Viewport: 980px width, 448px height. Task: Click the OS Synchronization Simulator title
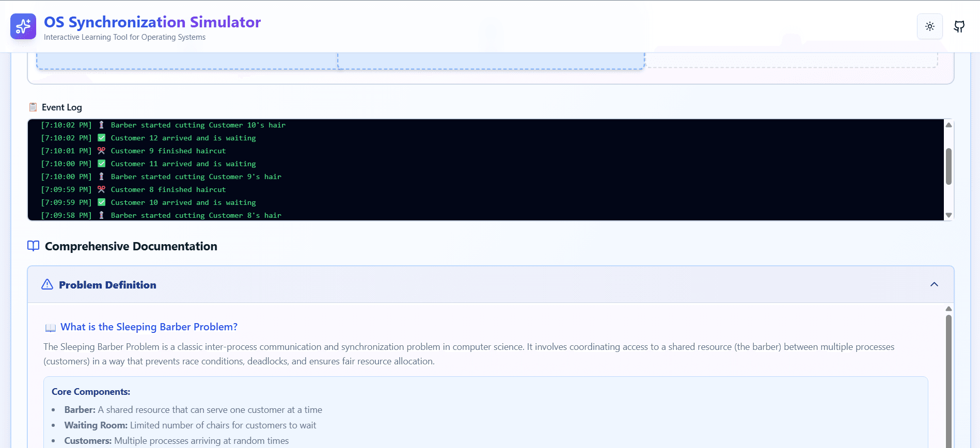[152, 22]
